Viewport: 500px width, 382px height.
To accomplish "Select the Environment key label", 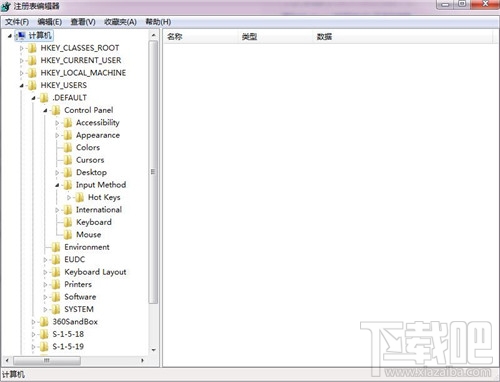I will click(87, 247).
